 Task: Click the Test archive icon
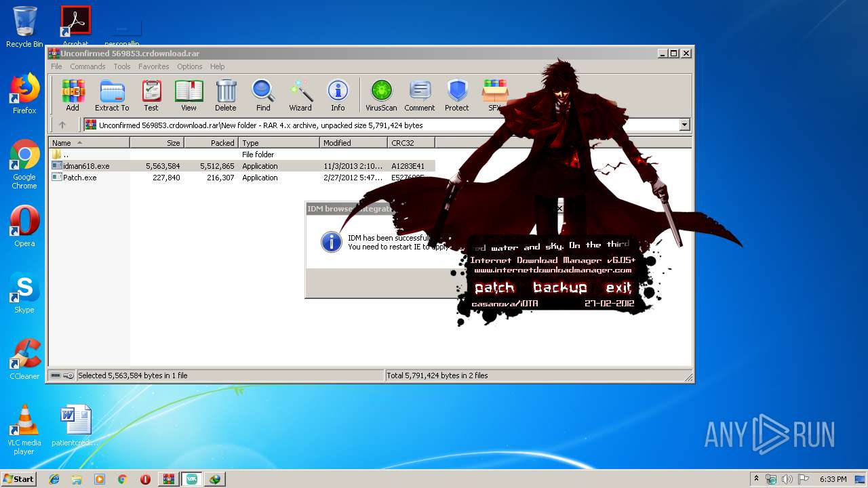pyautogui.click(x=151, y=95)
